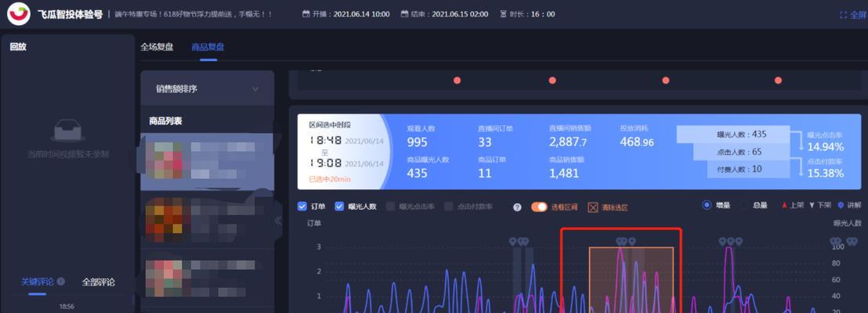Click the 结束 time 2021.06.15 02:00
This screenshot has height=313, width=868.
(460, 14)
